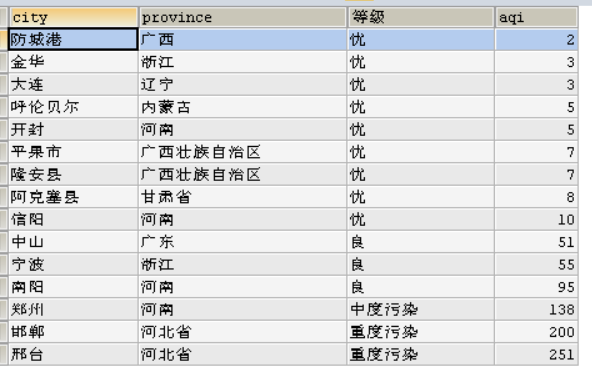Screen dimensions: 592x371
Task: Sort by the province column header
Action: pos(242,17)
